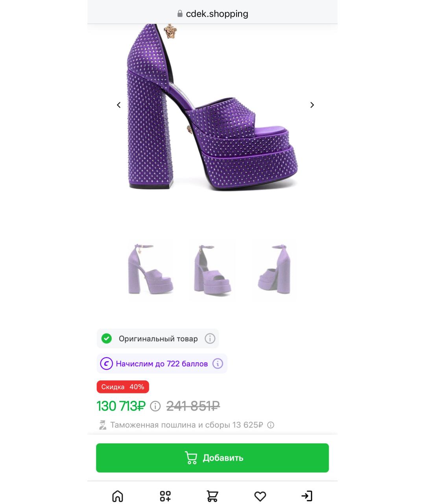Viewport: 425px width, 504px height.
Task: Tap the red Скидка 40% label
Action: pyautogui.click(x=123, y=387)
